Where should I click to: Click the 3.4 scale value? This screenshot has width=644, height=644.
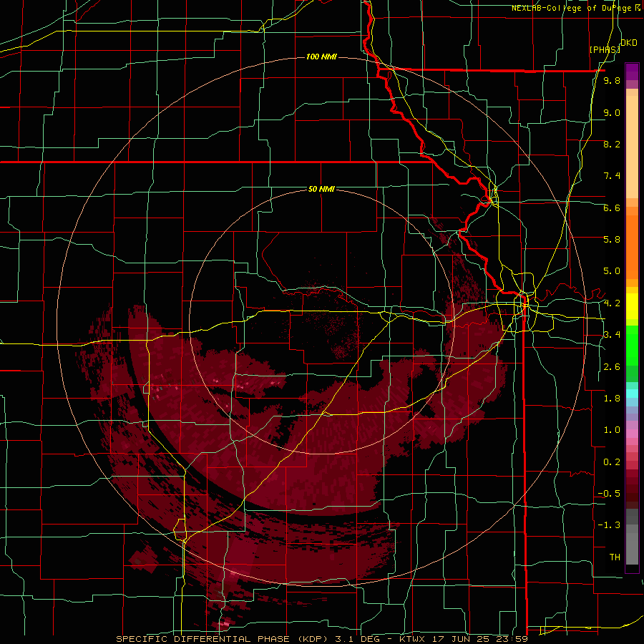click(612, 335)
